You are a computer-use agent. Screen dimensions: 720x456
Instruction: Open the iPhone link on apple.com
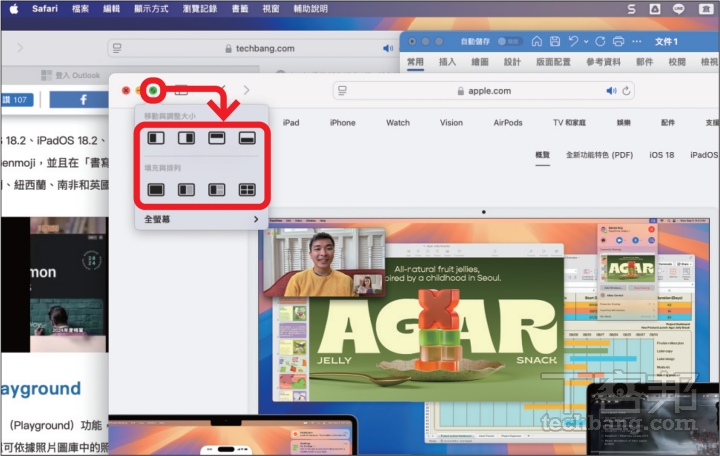343,123
